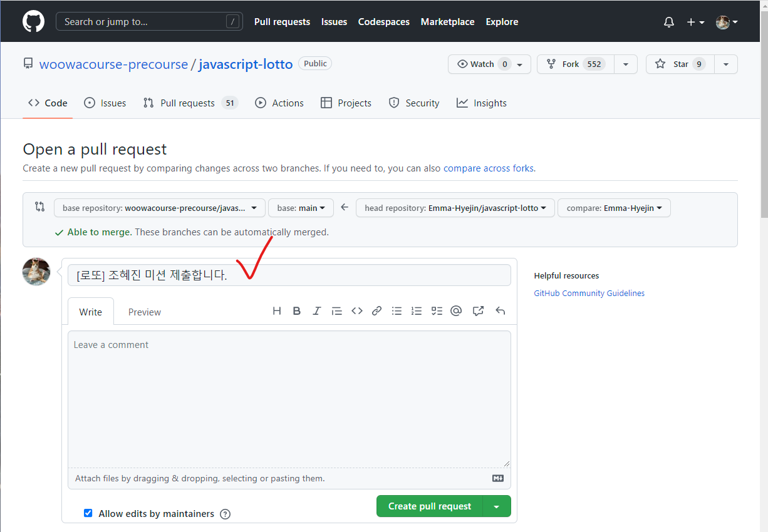Image resolution: width=768 pixels, height=532 pixels.
Task: Open Issues in top navigation
Action: [x=334, y=22]
